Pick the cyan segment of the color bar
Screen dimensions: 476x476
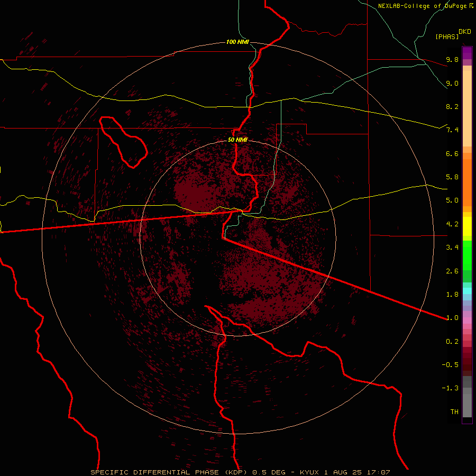tap(467, 291)
